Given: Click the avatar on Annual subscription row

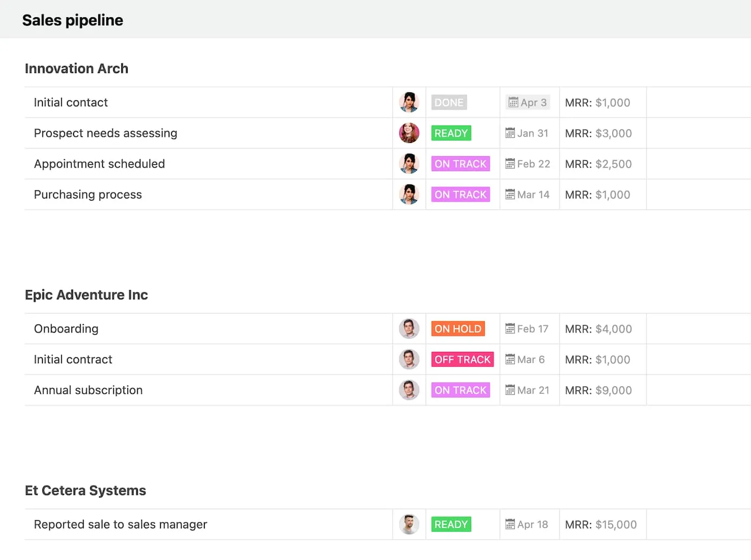Looking at the screenshot, I should coord(409,390).
